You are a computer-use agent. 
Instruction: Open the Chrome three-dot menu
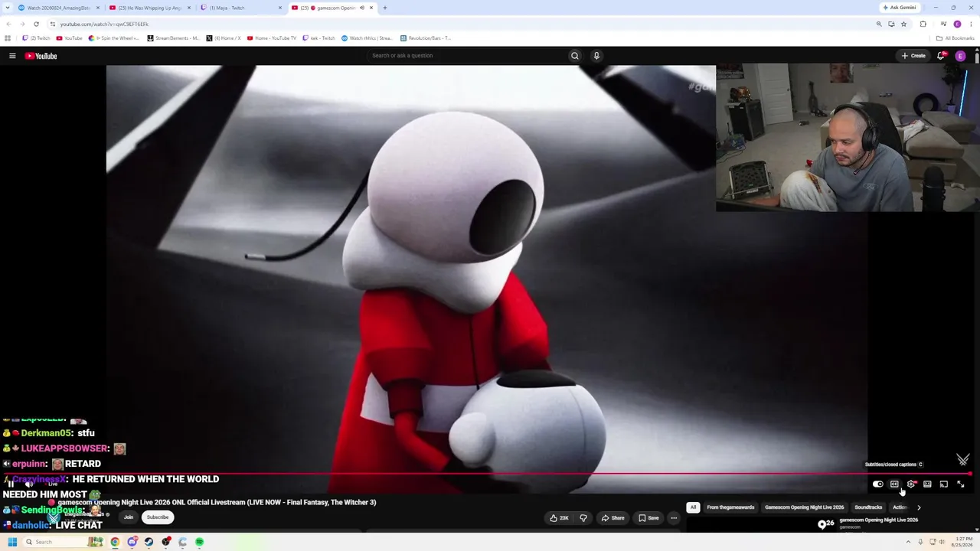[x=971, y=24]
